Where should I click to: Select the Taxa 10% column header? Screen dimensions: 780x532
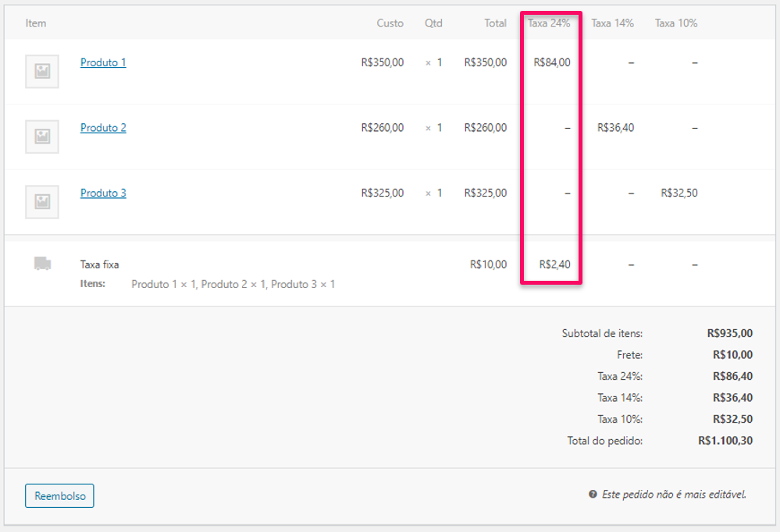(676, 23)
